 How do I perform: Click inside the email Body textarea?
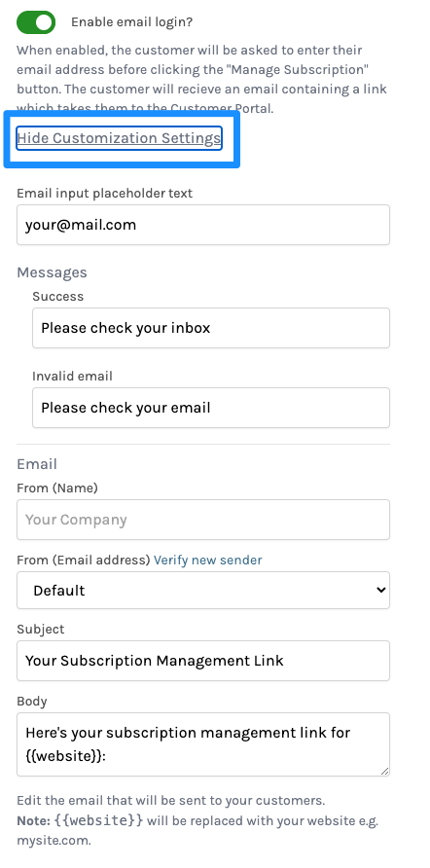pyautogui.click(x=203, y=744)
